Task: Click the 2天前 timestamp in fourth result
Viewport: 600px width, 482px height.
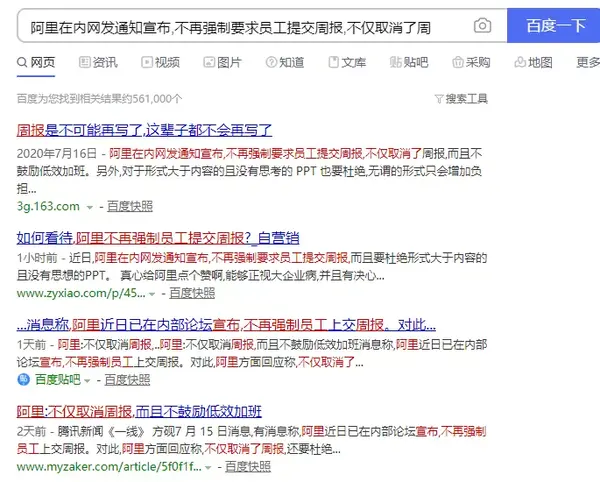Action: 31,432
